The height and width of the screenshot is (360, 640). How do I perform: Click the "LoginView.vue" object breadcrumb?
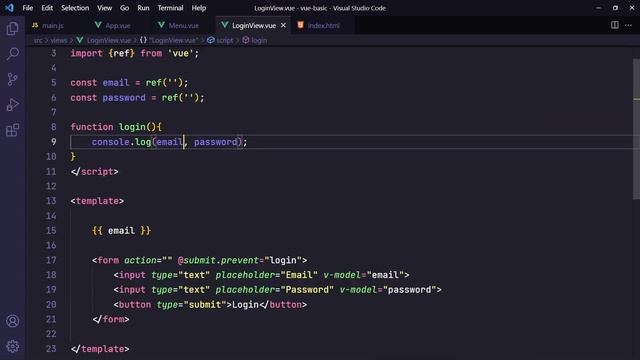coord(173,40)
